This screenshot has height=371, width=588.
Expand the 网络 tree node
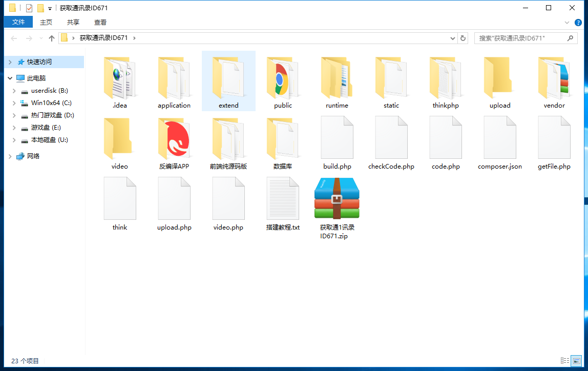(x=10, y=156)
